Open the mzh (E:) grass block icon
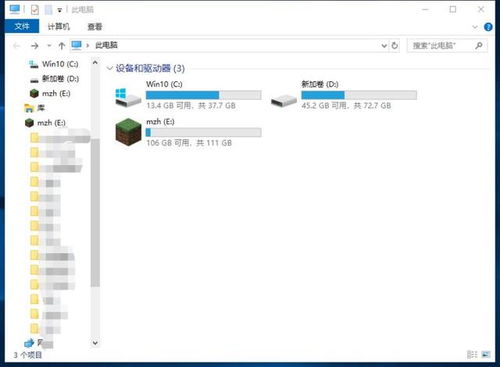 tap(128, 132)
